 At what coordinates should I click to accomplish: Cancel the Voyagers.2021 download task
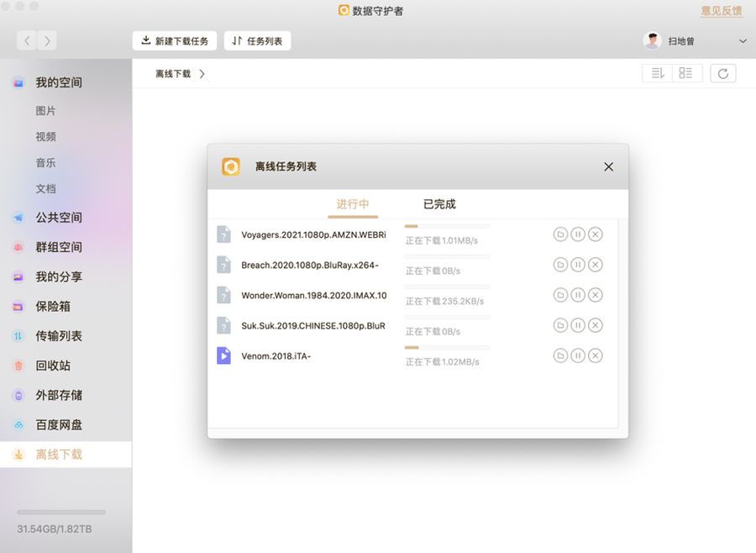pyautogui.click(x=596, y=234)
